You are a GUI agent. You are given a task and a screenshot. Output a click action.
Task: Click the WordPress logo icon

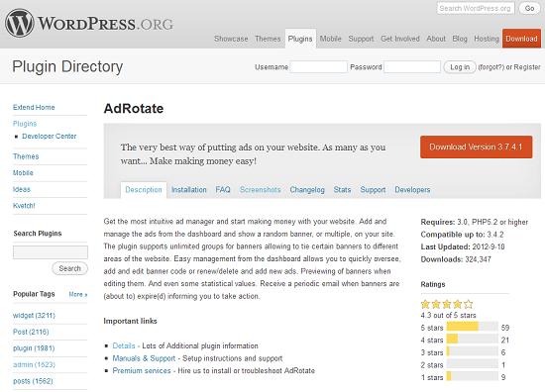pos(20,24)
